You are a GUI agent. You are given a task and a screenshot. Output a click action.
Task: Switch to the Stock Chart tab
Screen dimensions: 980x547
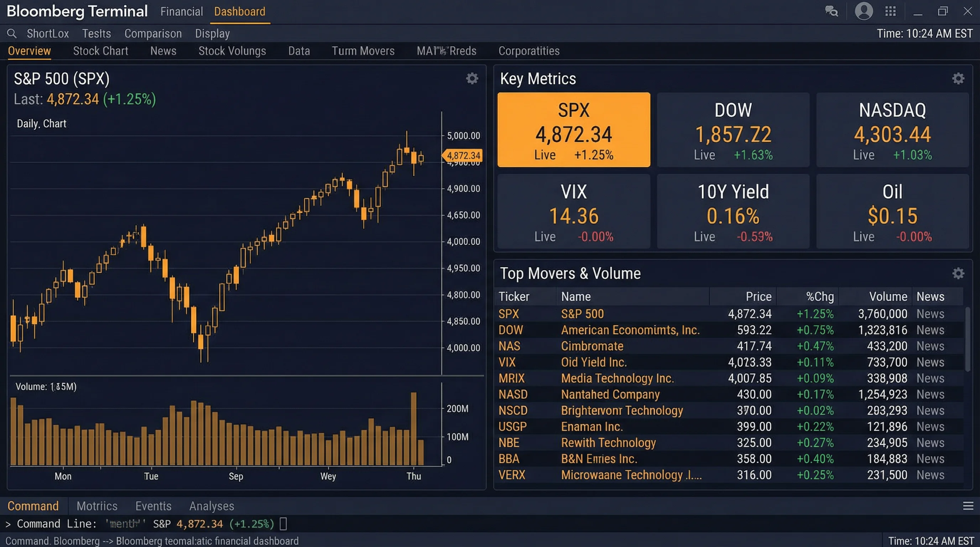[100, 51]
